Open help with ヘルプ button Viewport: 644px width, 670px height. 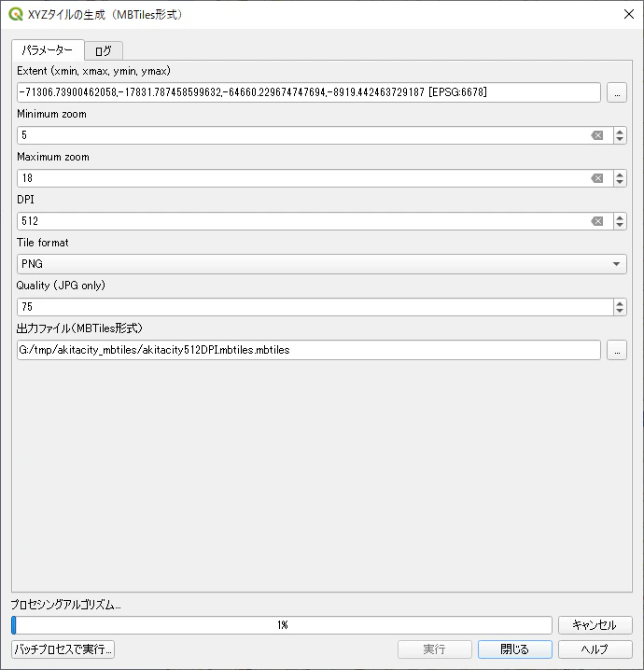click(595, 649)
